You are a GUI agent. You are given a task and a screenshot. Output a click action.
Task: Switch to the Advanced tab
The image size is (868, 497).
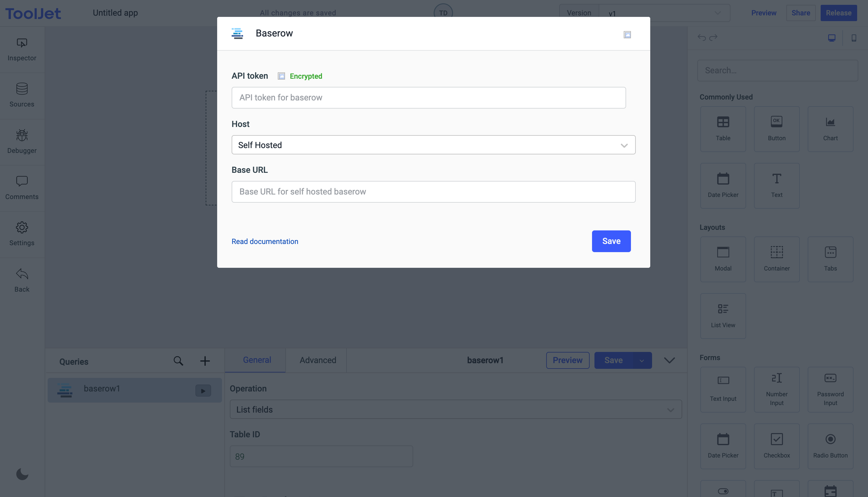(318, 360)
